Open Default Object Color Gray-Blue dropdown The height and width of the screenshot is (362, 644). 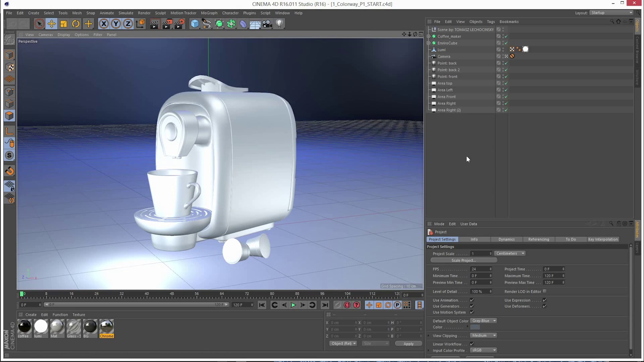(483, 321)
